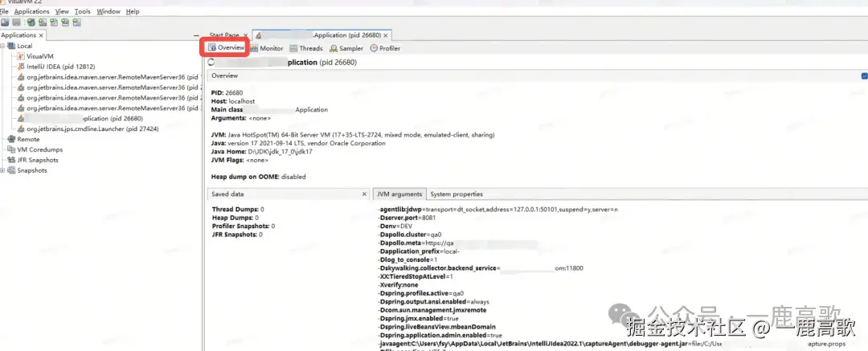This screenshot has width=868, height=351.
Task: Click the VM Coredumps tree icon
Action: point(11,149)
